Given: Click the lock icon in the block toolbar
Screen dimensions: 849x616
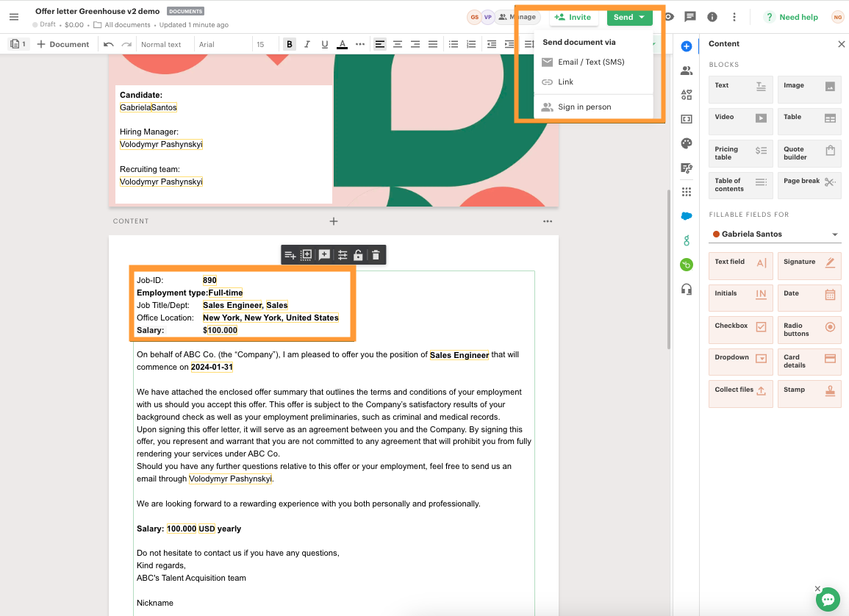Looking at the screenshot, I should pyautogui.click(x=358, y=255).
